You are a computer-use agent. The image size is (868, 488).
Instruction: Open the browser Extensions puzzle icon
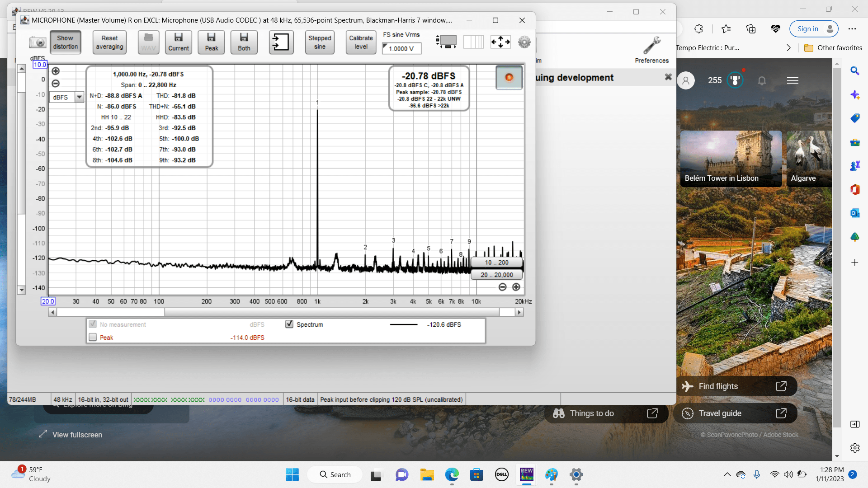coord(699,29)
